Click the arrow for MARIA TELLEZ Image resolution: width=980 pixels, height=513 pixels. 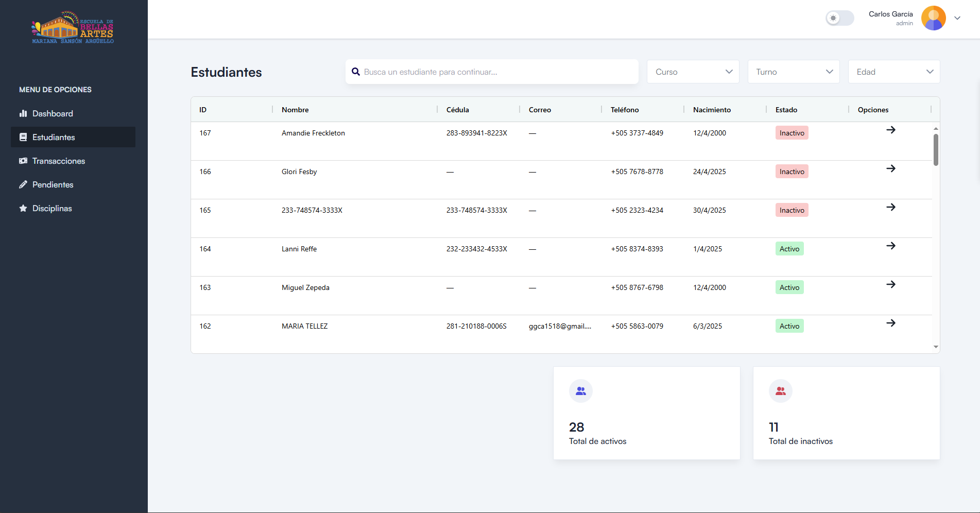[x=890, y=323]
